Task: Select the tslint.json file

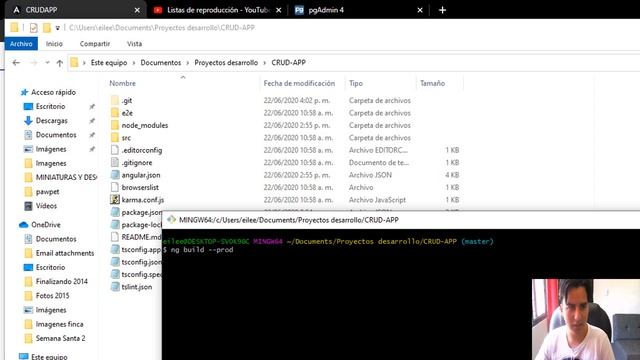Action: (136, 287)
